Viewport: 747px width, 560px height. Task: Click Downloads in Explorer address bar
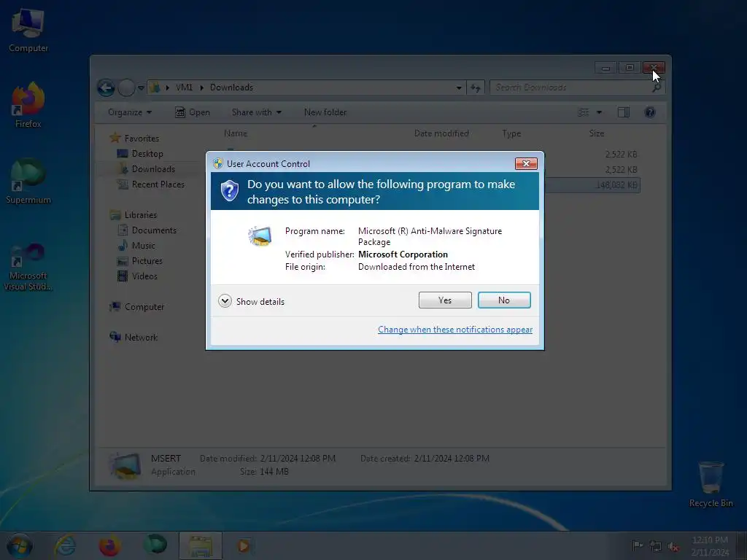(231, 87)
